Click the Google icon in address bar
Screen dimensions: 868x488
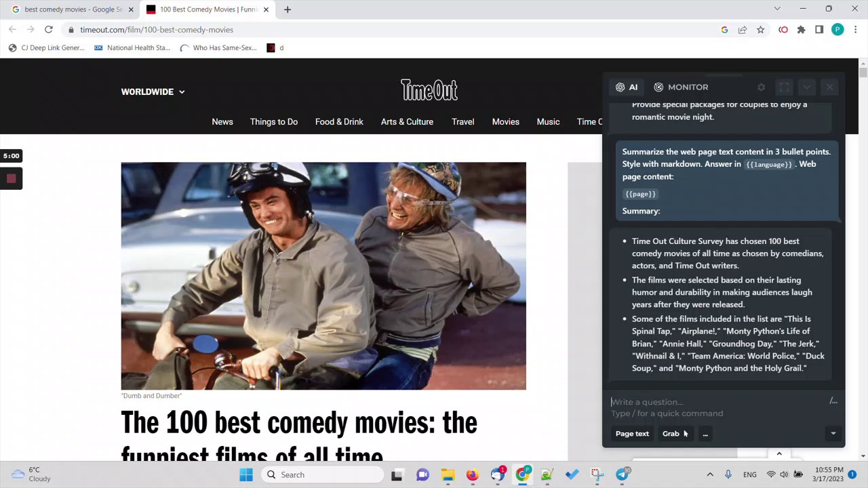[x=724, y=30]
